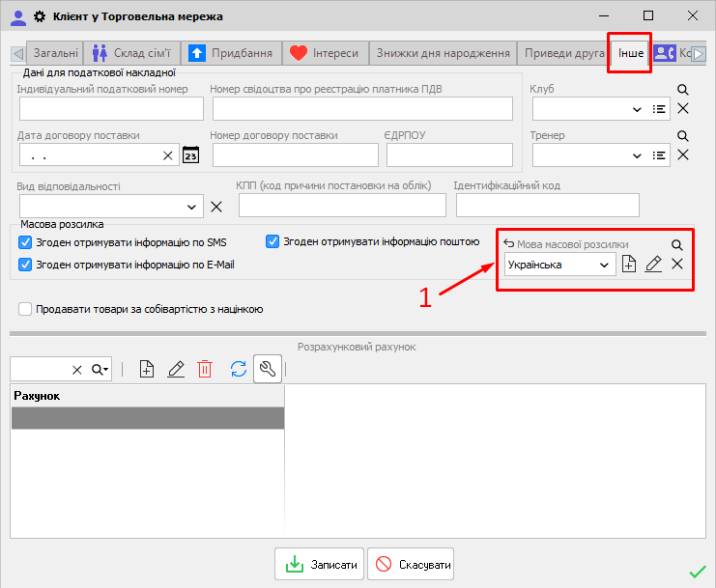Click the Скасувати button

[x=411, y=565]
